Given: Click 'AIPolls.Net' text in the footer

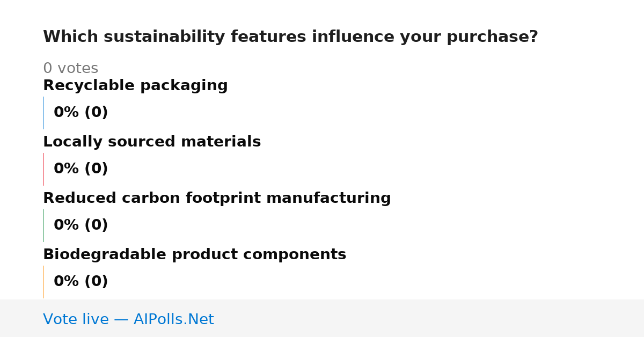Looking at the screenshot, I should pyautogui.click(x=174, y=320).
